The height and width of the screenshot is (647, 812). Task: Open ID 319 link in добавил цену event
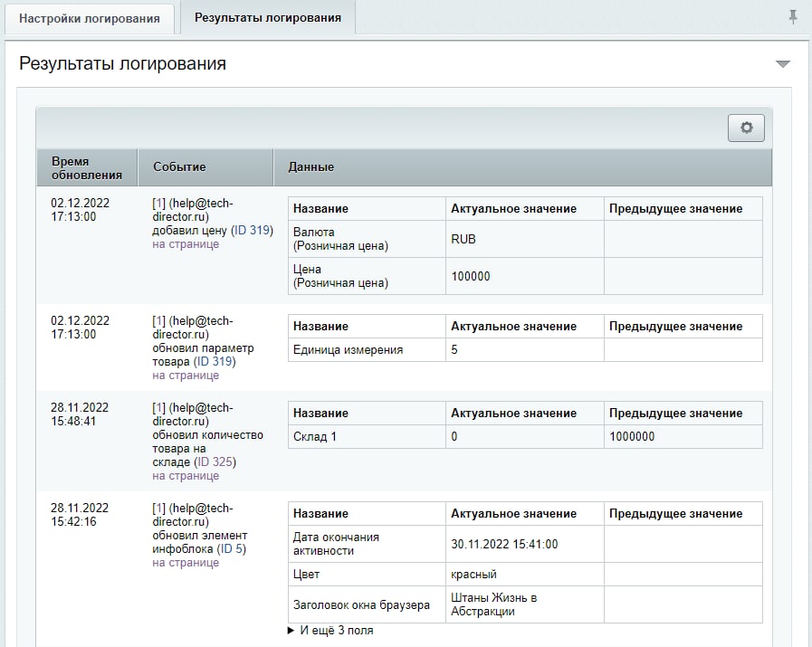[x=252, y=231]
